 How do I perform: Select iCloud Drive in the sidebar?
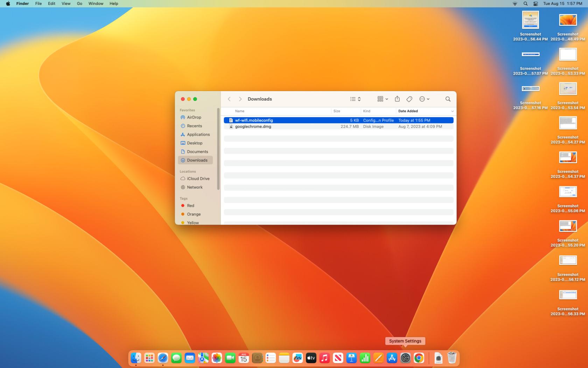(x=195, y=179)
